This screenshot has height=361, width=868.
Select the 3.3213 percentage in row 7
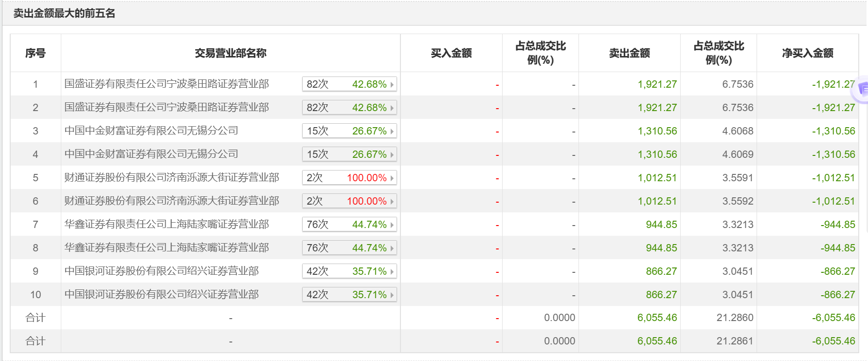(x=738, y=224)
